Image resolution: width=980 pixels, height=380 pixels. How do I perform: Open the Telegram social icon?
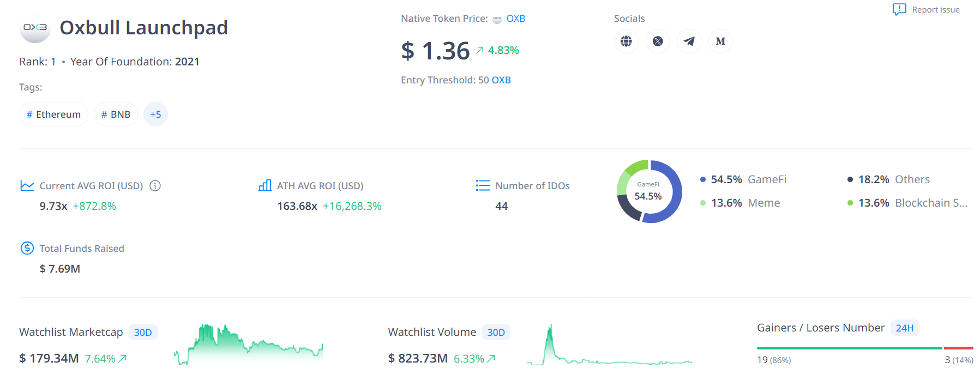tap(689, 41)
